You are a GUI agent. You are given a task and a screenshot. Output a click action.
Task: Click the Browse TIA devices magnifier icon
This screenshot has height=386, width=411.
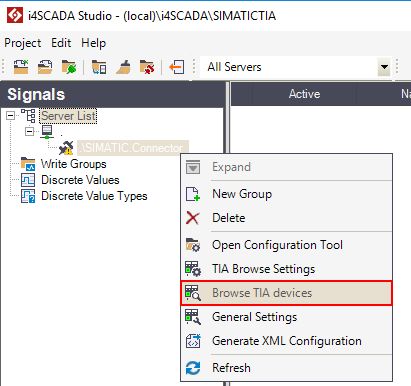pyautogui.click(x=193, y=293)
